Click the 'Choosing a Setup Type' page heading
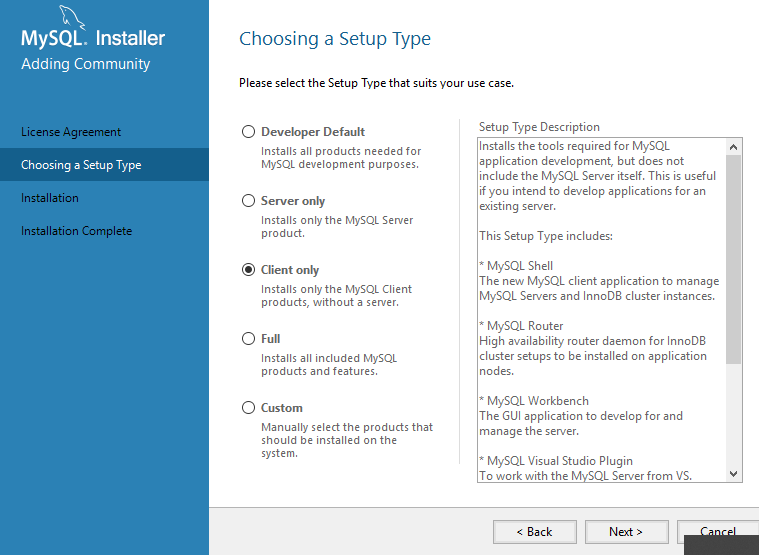Screen dimensions: 759x555 tap(335, 39)
